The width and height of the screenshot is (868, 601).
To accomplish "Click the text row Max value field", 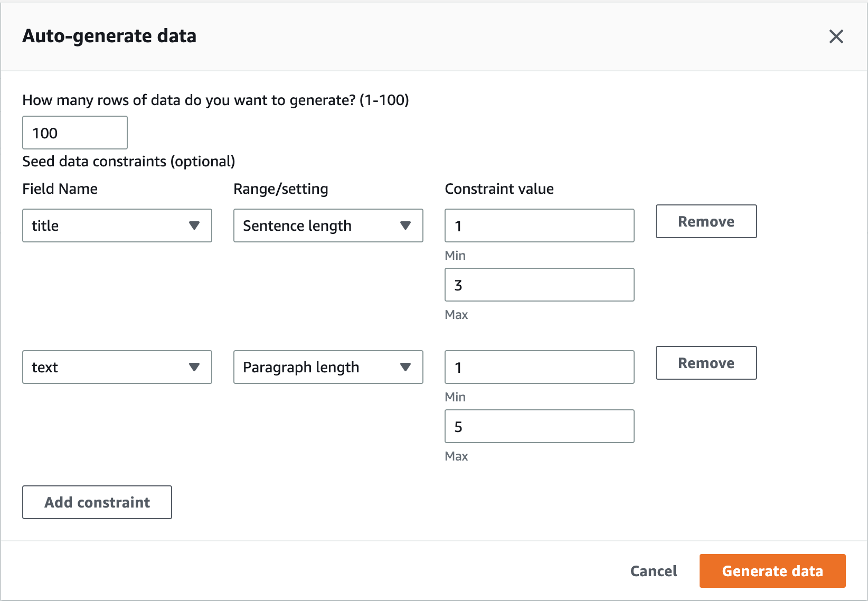I will (540, 426).
